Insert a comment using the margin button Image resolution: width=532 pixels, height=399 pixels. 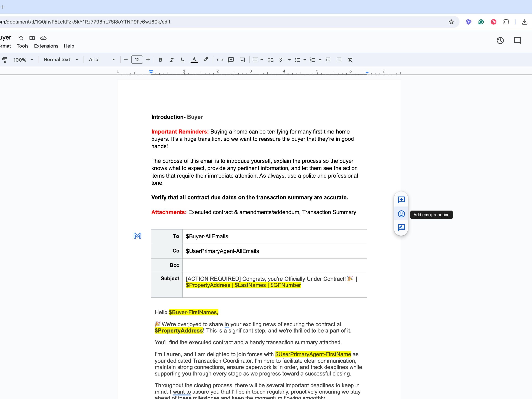click(401, 200)
